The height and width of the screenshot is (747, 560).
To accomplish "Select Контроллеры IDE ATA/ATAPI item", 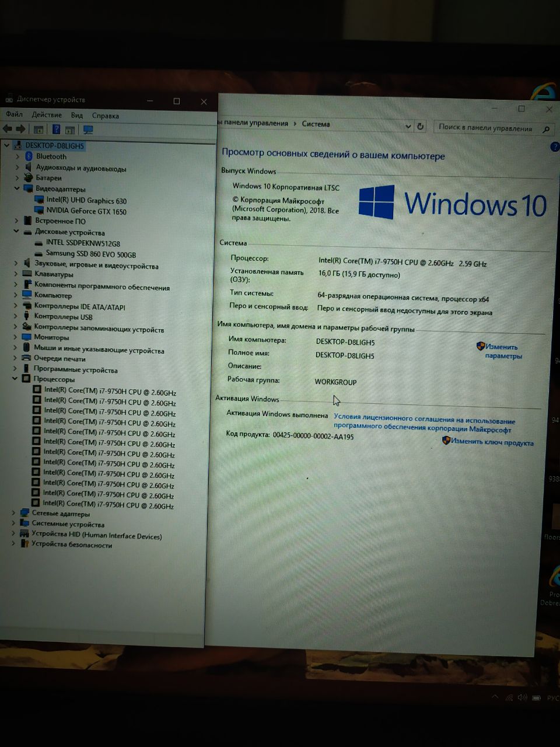I will coord(79,306).
